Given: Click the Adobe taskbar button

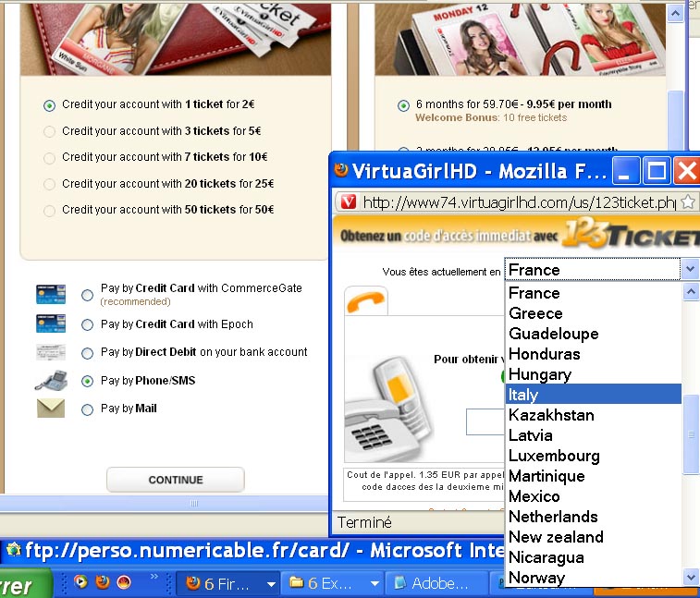Looking at the screenshot, I should tap(436, 583).
